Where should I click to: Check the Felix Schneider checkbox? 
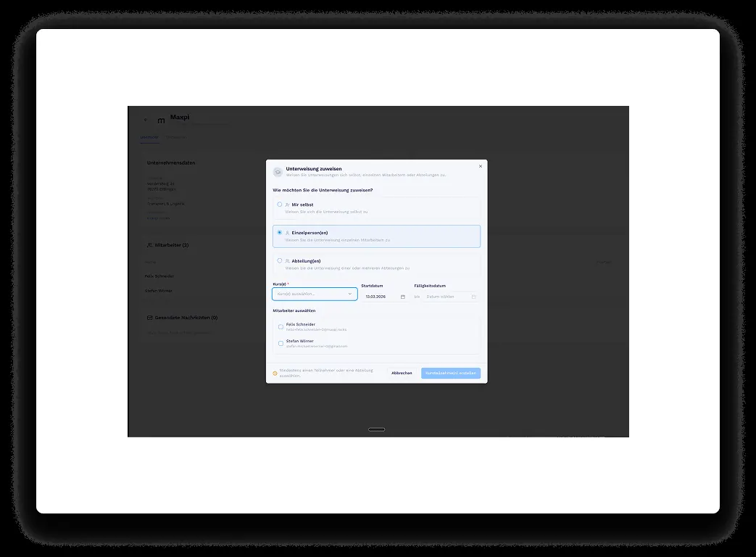coord(281,327)
